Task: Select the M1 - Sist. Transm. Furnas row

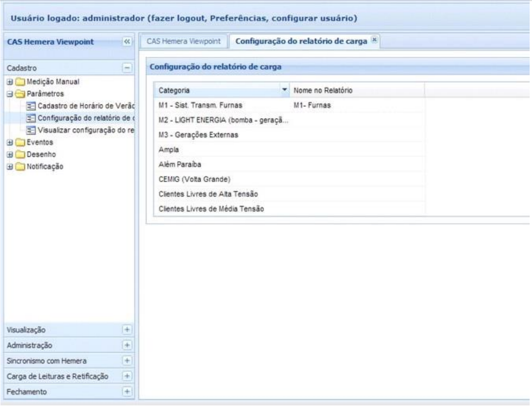Action: (201, 105)
